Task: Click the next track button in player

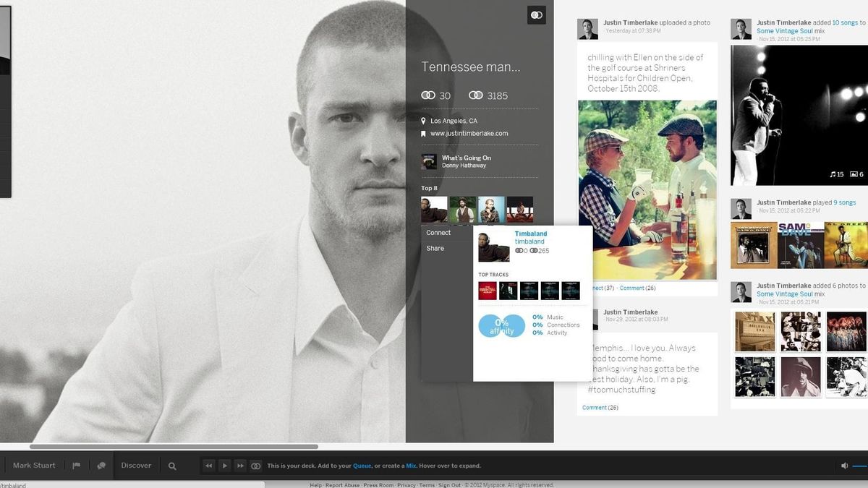Action: pyautogui.click(x=240, y=466)
